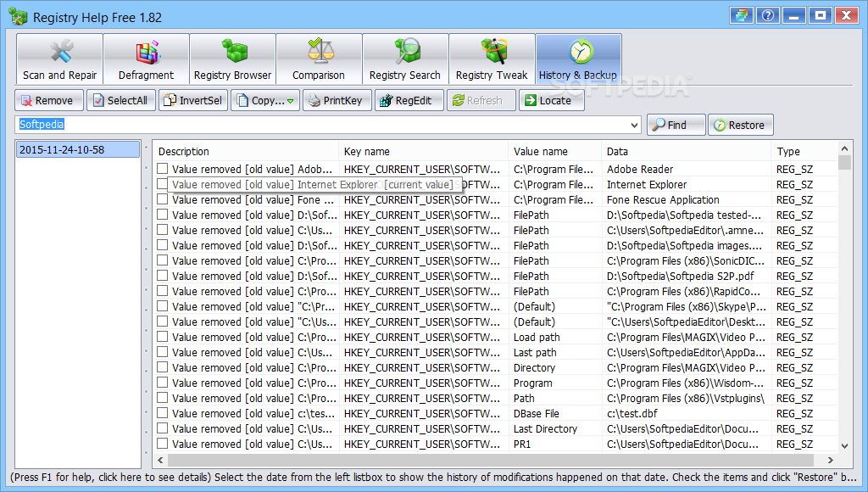Screen dimensions: 868x492
Task: Open the Scan and Repair tab
Action: click(x=60, y=59)
